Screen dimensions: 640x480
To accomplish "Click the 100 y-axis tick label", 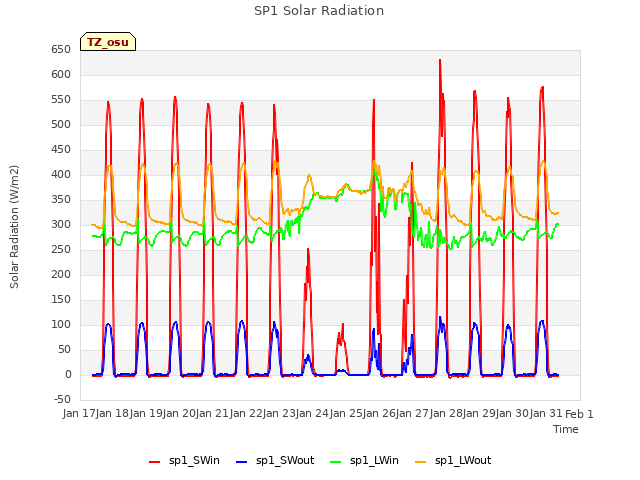I will click(61, 324).
